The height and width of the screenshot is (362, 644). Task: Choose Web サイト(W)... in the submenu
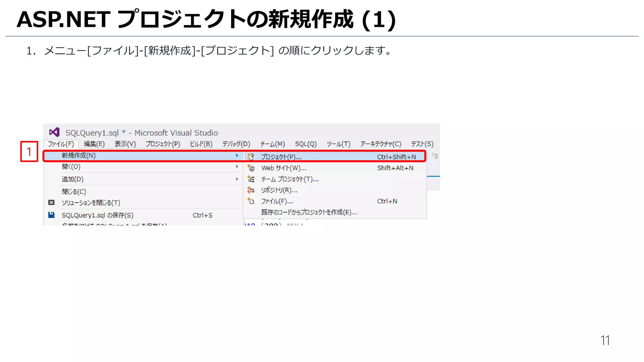[335, 168]
